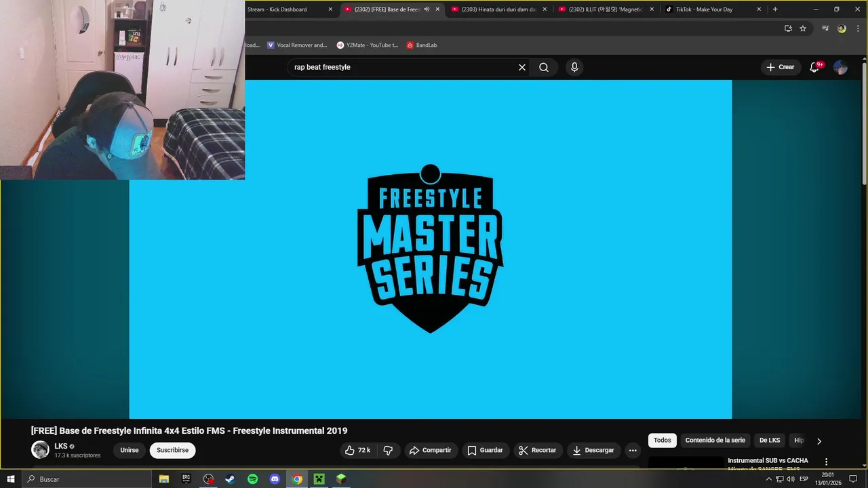This screenshot has width=868, height=488.
Task: Click the page vertical scrollbar
Action: (x=864, y=122)
